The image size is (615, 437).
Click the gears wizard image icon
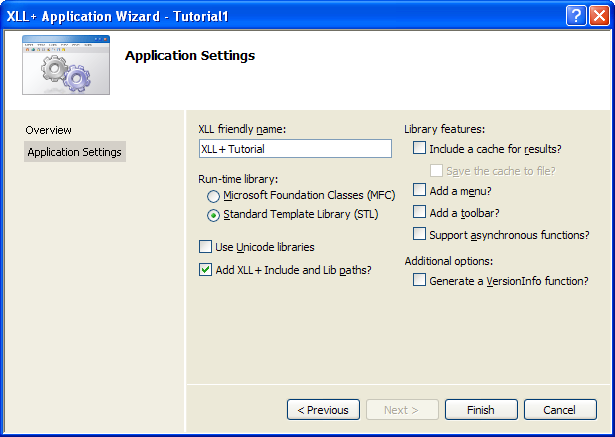66,65
